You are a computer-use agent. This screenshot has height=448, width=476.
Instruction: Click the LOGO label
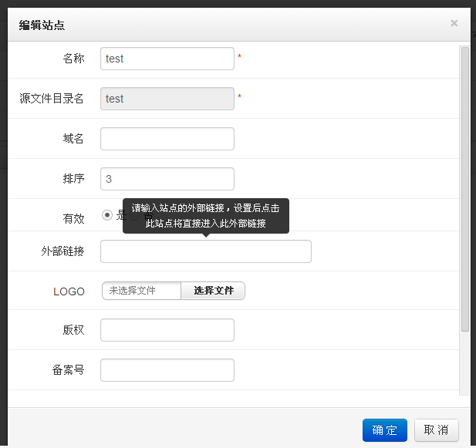69,291
